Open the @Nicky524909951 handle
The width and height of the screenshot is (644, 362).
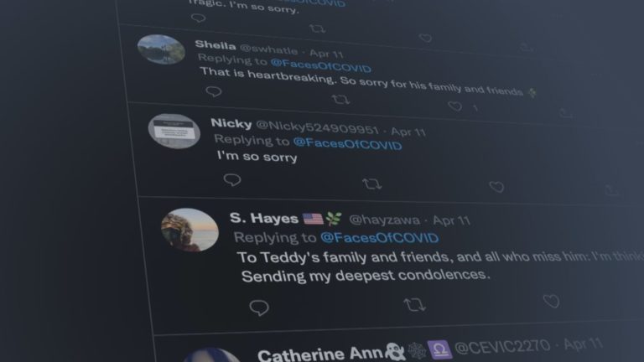pos(317,127)
